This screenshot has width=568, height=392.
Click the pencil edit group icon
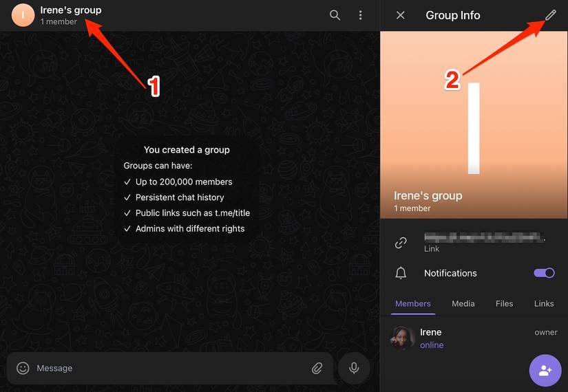(x=550, y=15)
